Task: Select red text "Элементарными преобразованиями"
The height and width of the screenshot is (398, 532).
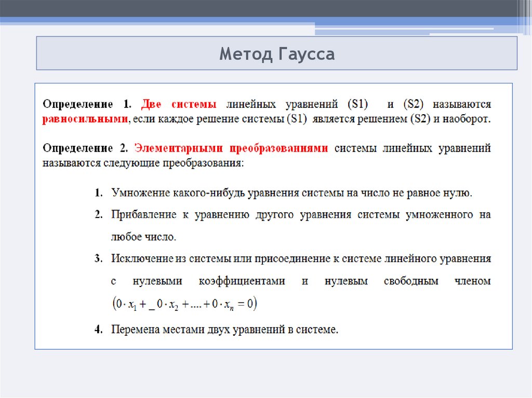Action: click(x=231, y=148)
